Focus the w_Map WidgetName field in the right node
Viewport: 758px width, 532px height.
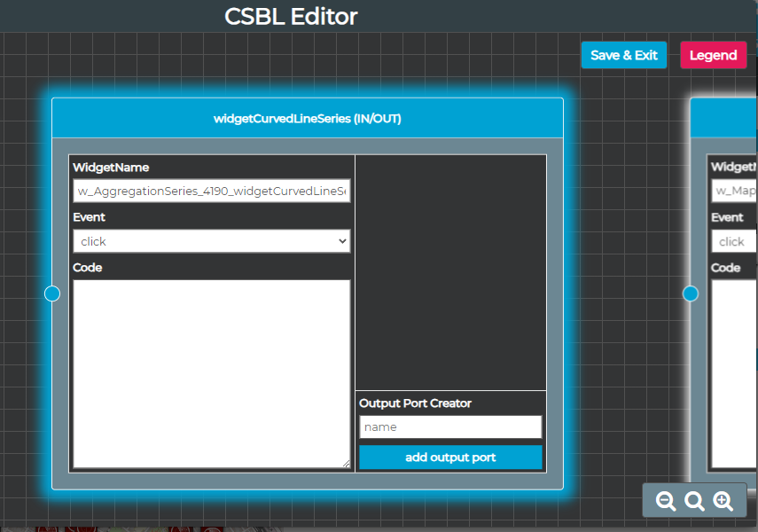coord(734,192)
